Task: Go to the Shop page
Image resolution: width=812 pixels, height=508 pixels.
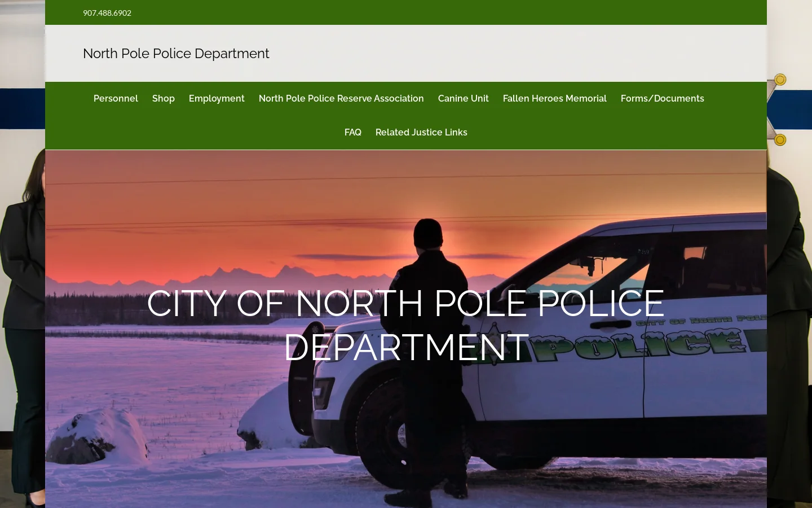Action: coord(164,98)
